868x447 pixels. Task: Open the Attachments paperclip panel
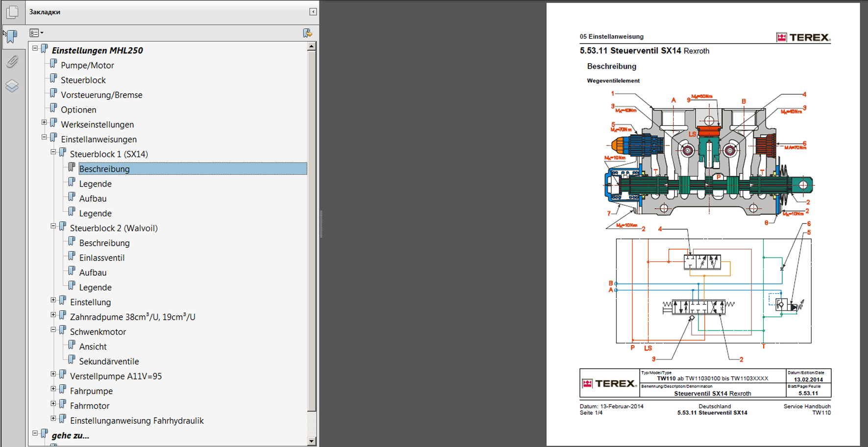[x=12, y=61]
